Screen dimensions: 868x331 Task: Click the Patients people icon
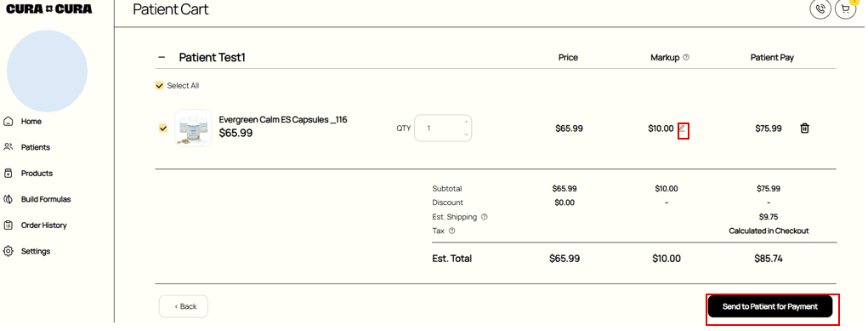click(x=9, y=147)
